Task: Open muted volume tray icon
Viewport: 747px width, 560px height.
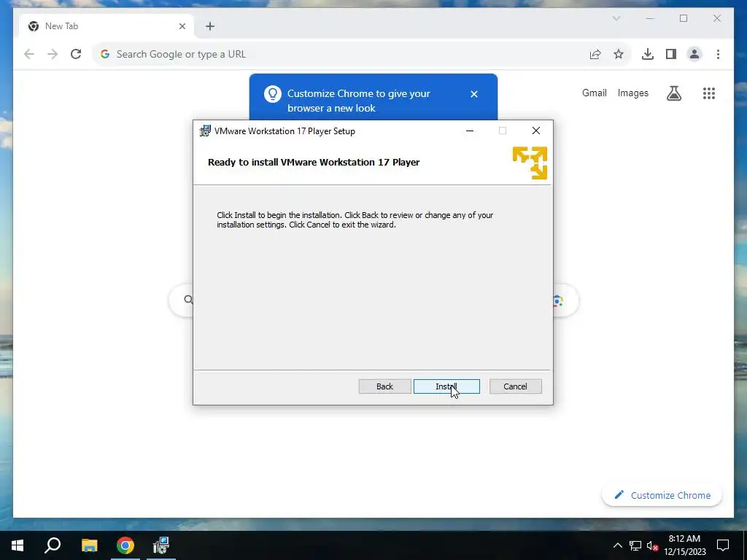Action: tap(652, 545)
